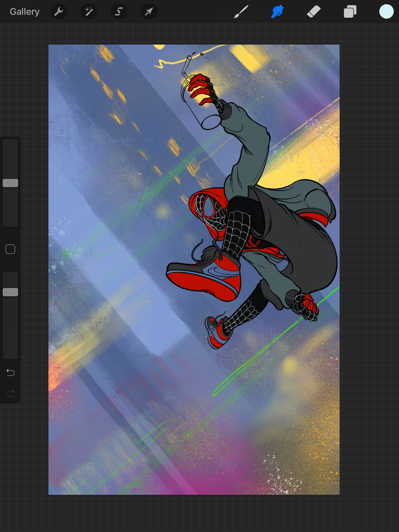Image resolution: width=399 pixels, height=532 pixels.
Task: Select the Smudge tool
Action: 277,12
